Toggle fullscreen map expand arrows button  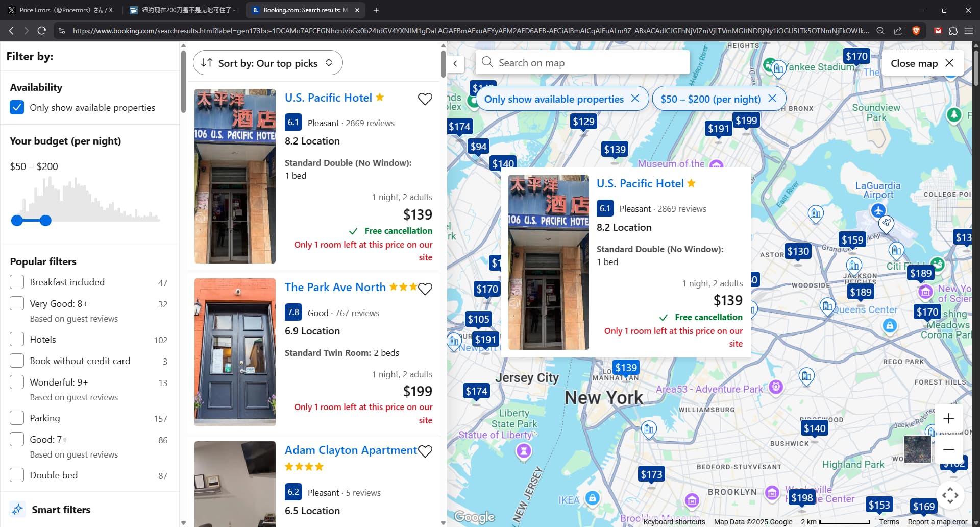[950, 495]
